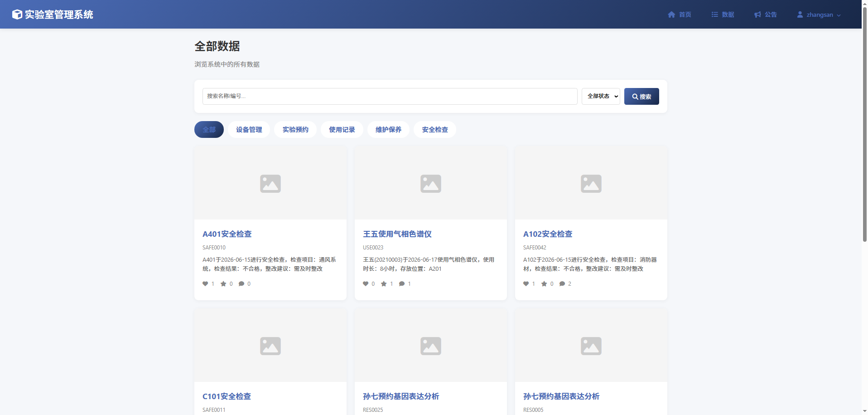Like the 王五使用气相色谱仪 card via heart icon

click(366, 284)
